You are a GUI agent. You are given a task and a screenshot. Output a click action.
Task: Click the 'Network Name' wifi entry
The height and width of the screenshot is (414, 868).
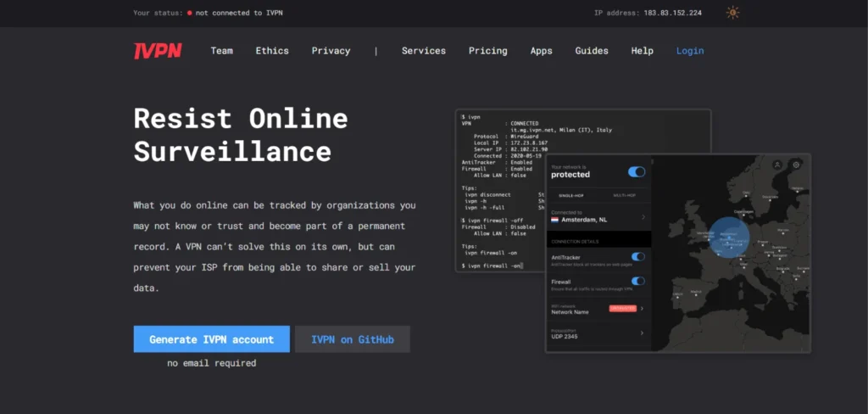pos(570,312)
